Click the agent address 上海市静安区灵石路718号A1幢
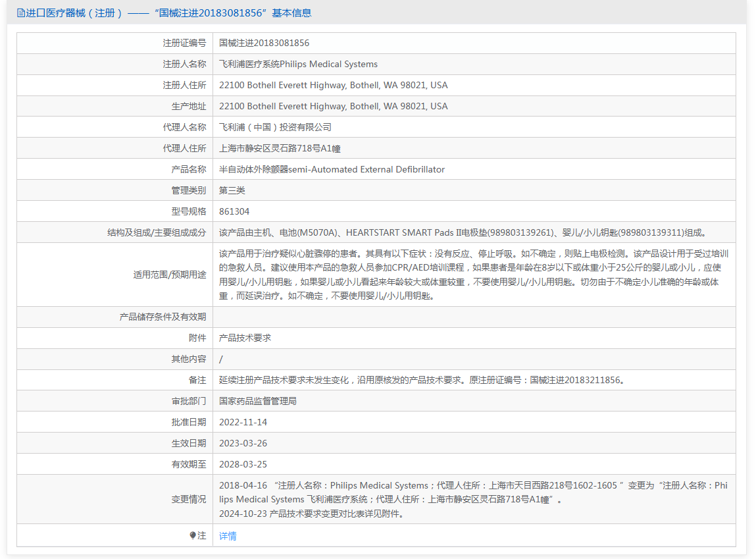 pos(280,148)
